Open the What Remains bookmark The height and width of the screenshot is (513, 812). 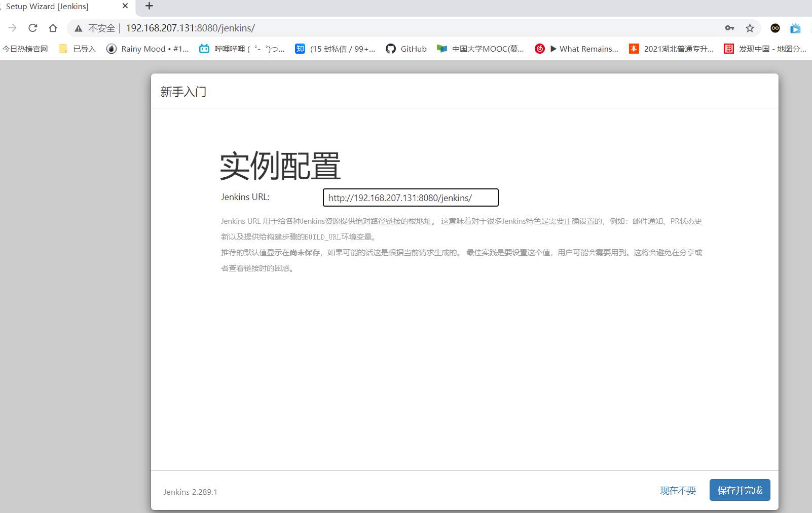(x=577, y=49)
